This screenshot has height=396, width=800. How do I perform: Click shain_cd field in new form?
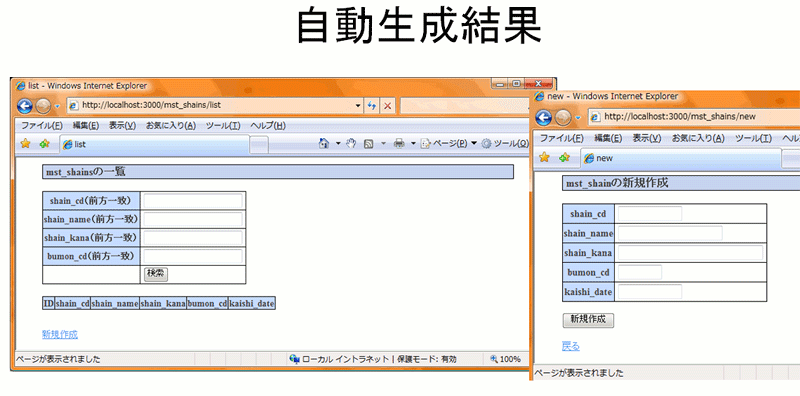[x=650, y=214]
